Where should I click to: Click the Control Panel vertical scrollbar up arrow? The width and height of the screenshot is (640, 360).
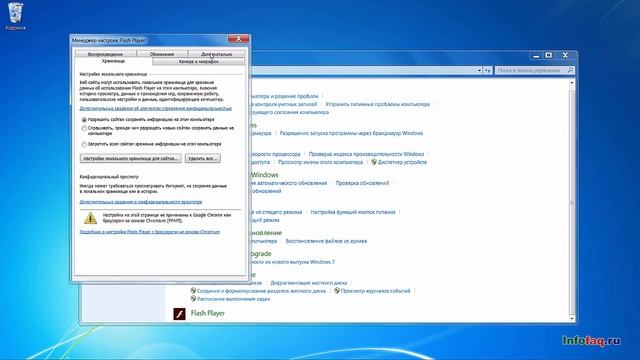pos(572,82)
